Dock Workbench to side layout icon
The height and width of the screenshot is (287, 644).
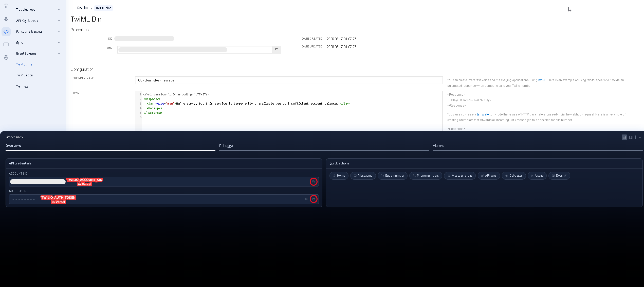tap(631, 137)
